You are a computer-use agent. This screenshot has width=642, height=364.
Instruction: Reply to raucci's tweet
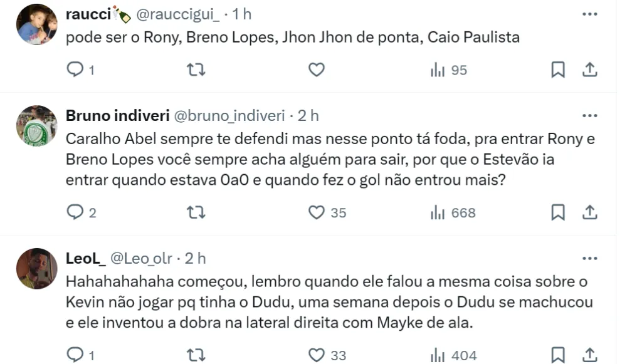click(x=75, y=70)
